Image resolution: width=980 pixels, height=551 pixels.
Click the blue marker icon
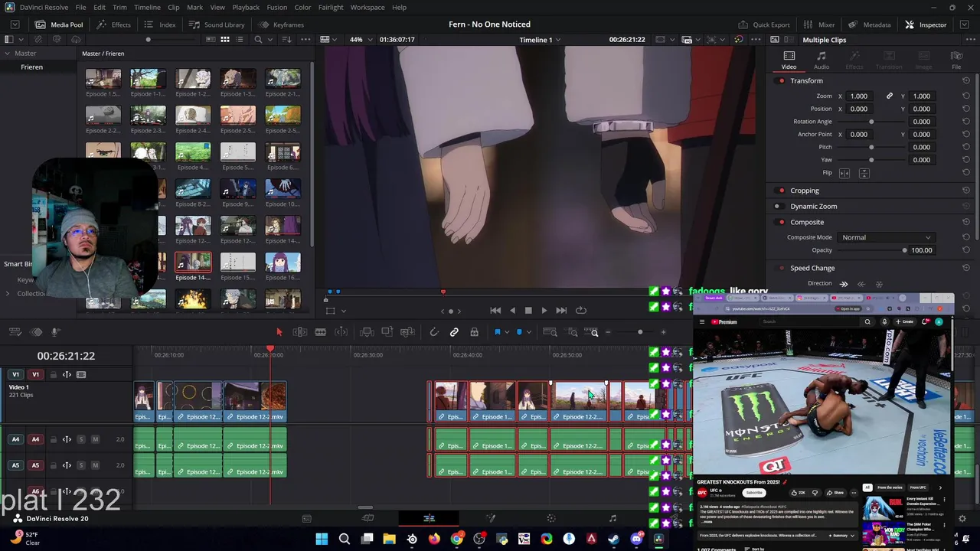coord(519,332)
